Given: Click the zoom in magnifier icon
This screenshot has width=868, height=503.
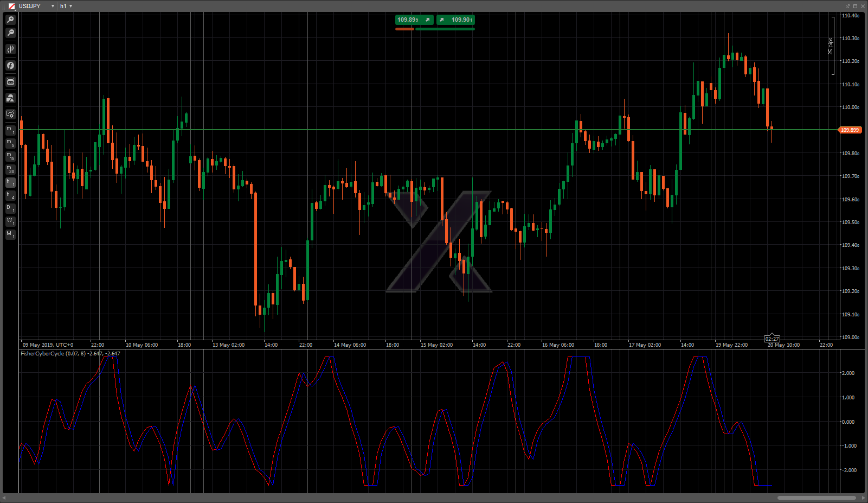Looking at the screenshot, I should tap(10, 20).
